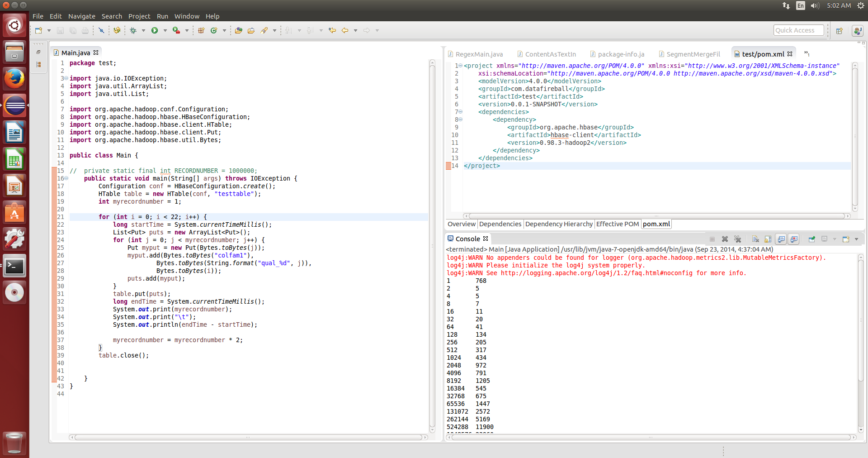The image size is (868, 458).
Task: Click the Quick Access search field
Action: click(x=798, y=30)
